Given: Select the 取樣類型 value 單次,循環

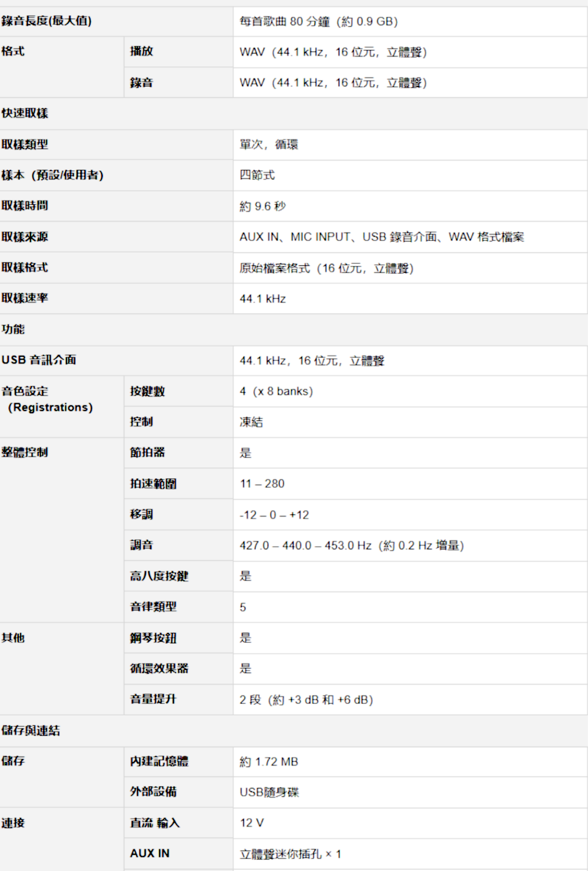Looking at the screenshot, I should (269, 144).
